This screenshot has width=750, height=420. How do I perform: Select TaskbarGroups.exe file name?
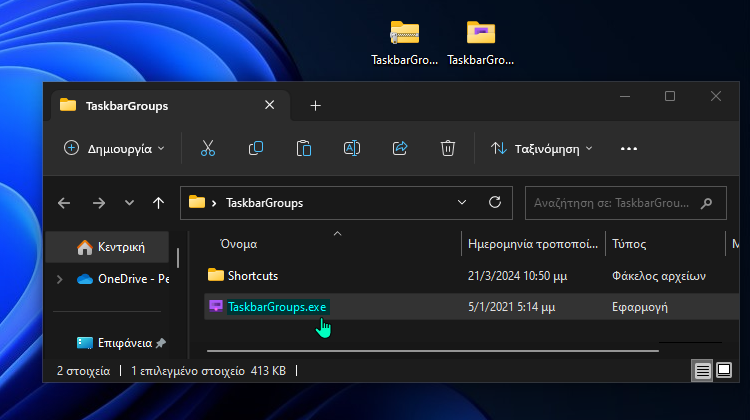[x=277, y=307]
